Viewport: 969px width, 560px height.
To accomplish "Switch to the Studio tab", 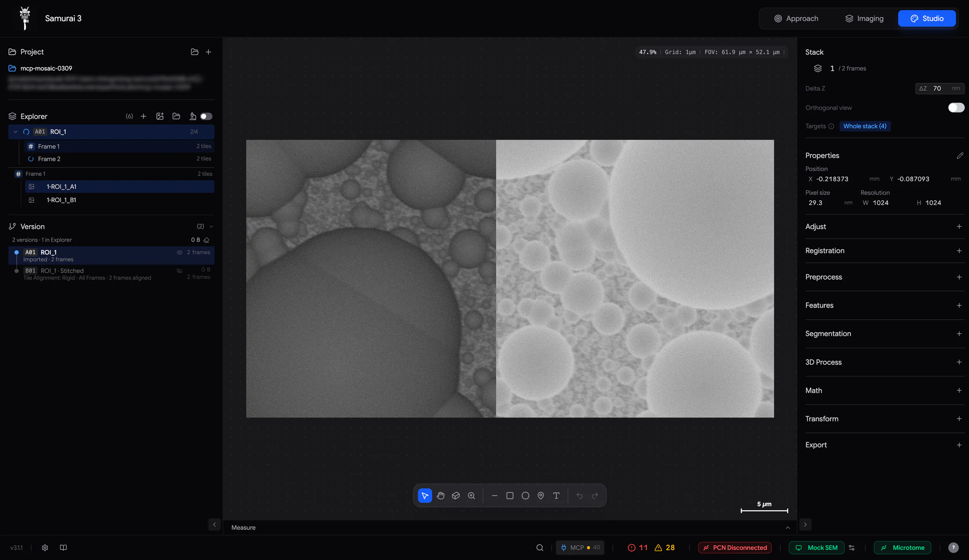I will click(x=927, y=18).
